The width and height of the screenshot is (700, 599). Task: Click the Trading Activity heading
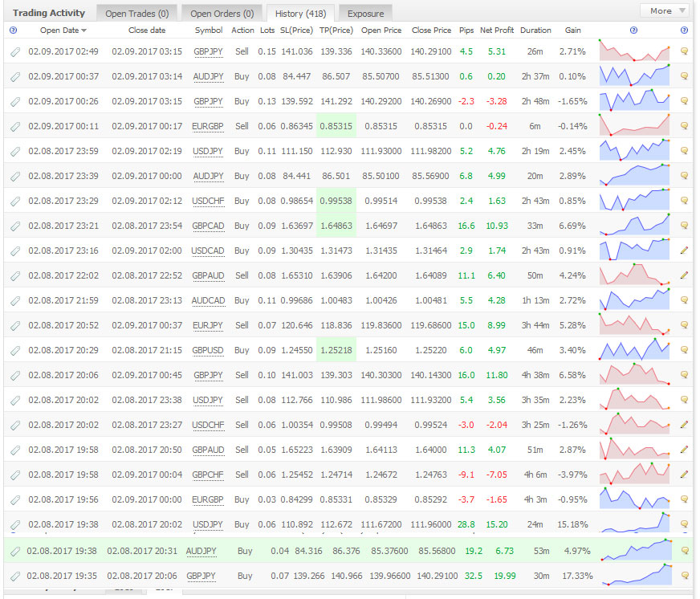(49, 13)
